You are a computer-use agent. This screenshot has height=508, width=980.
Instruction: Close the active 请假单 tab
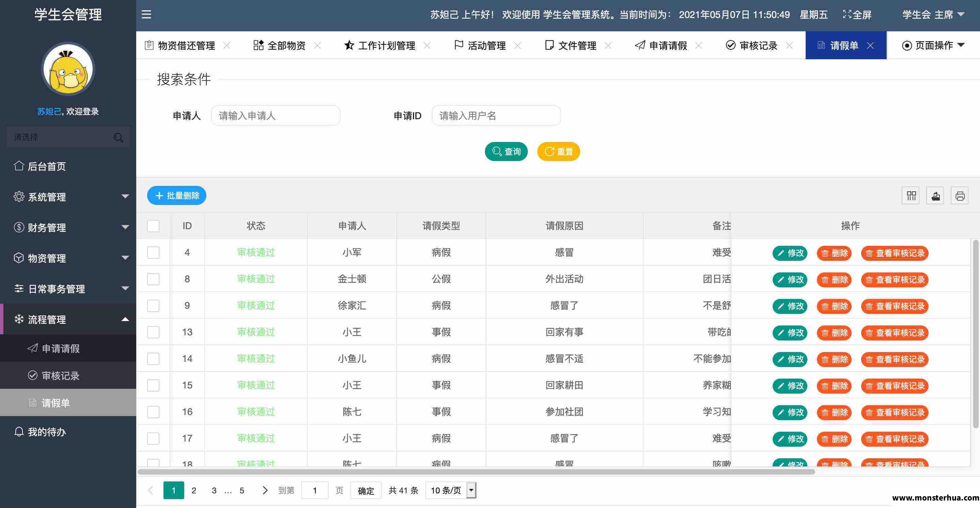point(870,46)
